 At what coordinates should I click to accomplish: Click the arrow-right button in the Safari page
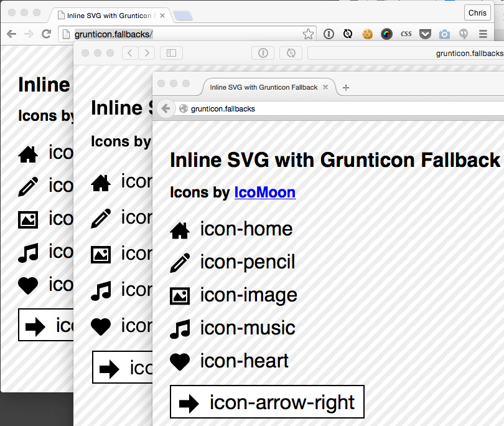point(123,367)
